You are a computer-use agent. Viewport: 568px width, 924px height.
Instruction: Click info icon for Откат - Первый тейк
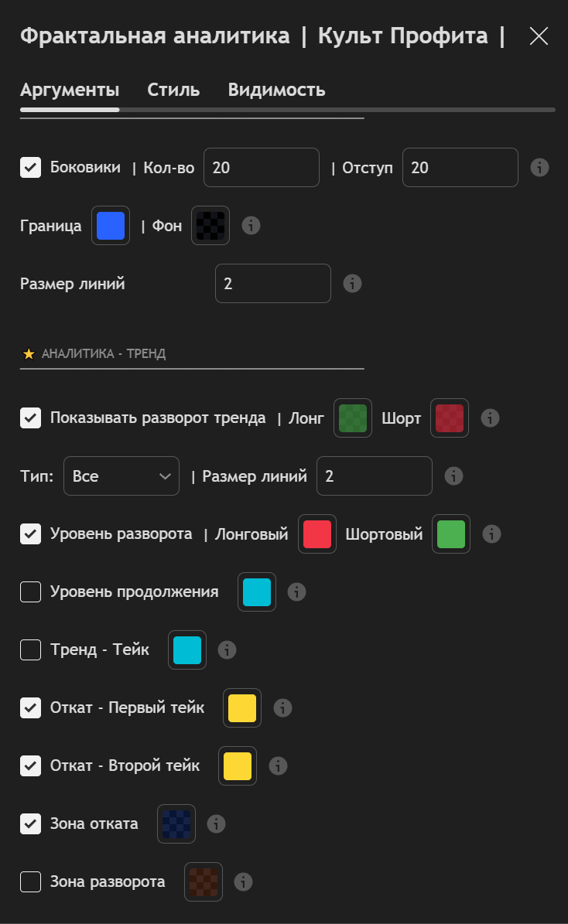click(282, 707)
